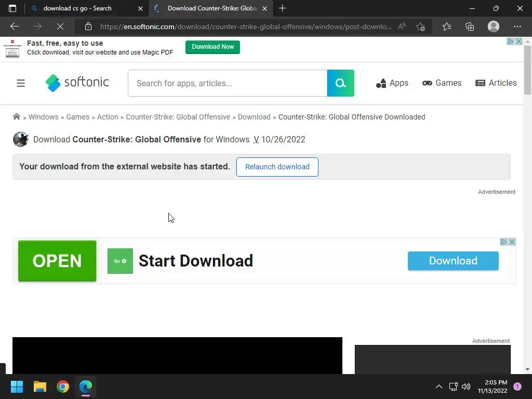Open the browser profile avatar
Viewport: 532px width, 399px height.
coord(494,26)
